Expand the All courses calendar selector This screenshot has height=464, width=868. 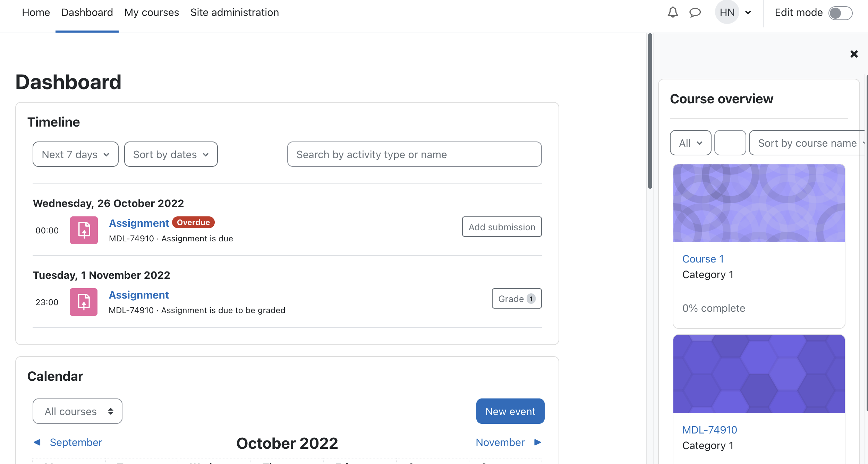(x=77, y=411)
